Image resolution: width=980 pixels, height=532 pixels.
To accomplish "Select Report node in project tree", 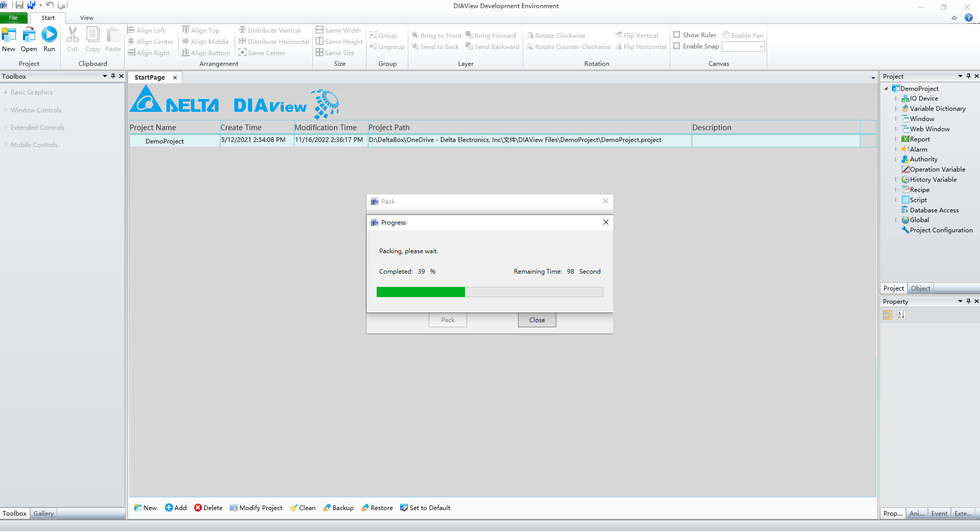I will pos(920,139).
